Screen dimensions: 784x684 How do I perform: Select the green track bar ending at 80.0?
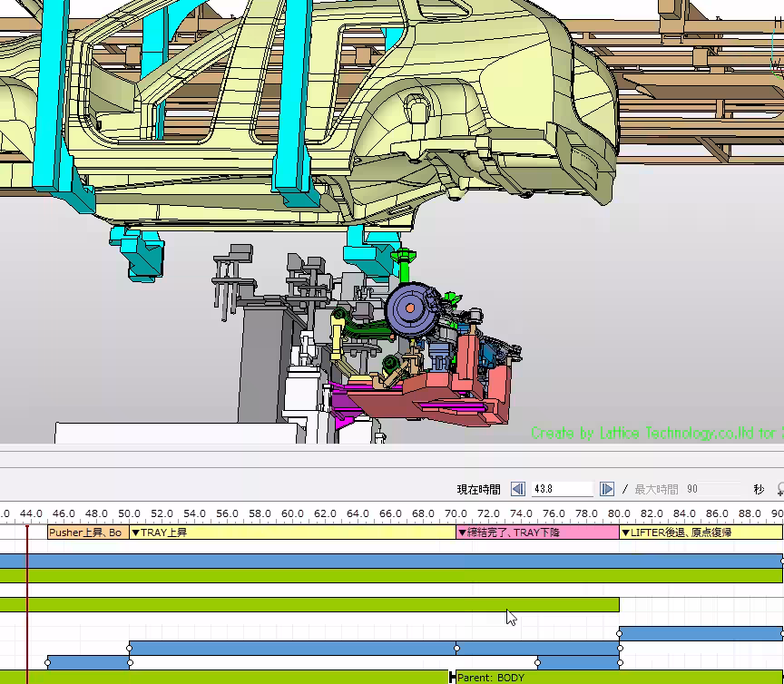(x=309, y=604)
